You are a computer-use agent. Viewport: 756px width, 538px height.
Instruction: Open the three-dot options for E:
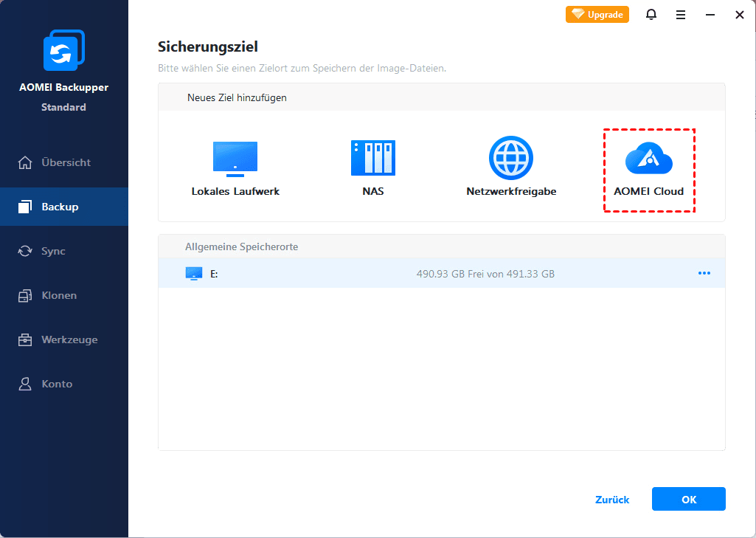[704, 273]
